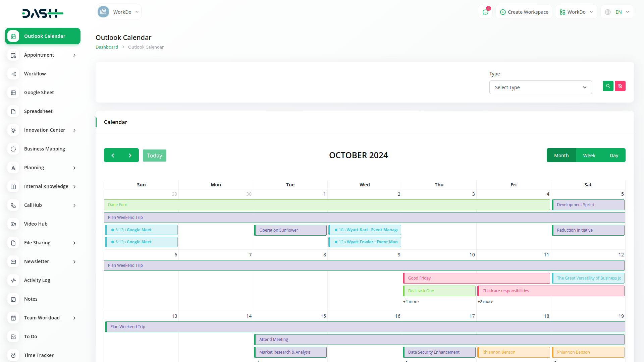Viewport: 644px width, 362px height.
Task: Open Google Sheet from sidebar
Action: tap(39, 93)
